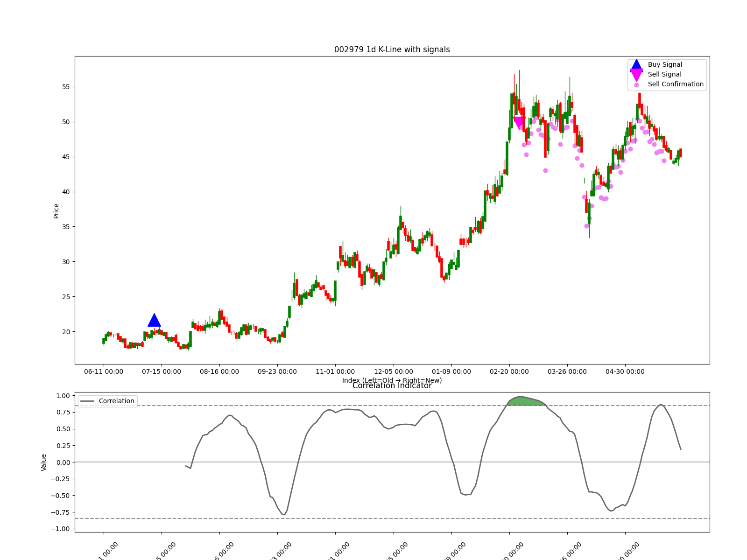Click the '09-23 00:00' x-axis tick label
Image resolution: width=747 pixels, height=560 pixels.
click(277, 371)
